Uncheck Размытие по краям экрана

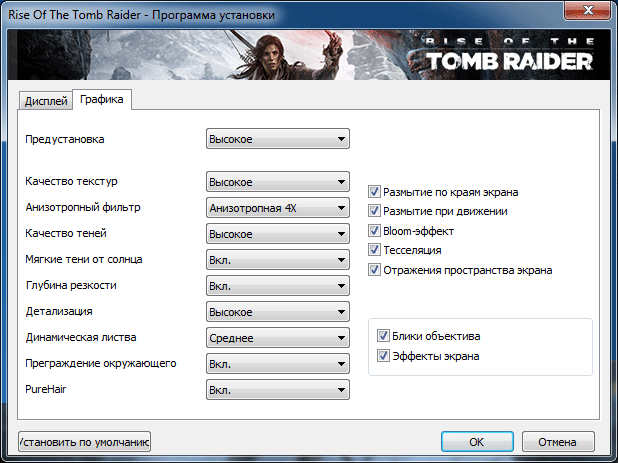[374, 192]
